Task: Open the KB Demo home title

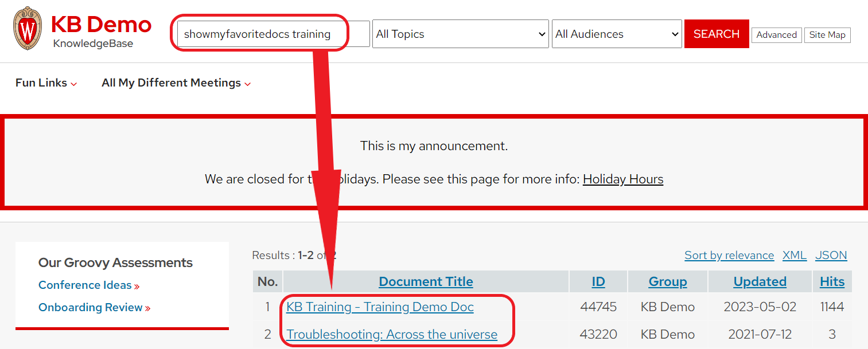Action: pos(101,24)
